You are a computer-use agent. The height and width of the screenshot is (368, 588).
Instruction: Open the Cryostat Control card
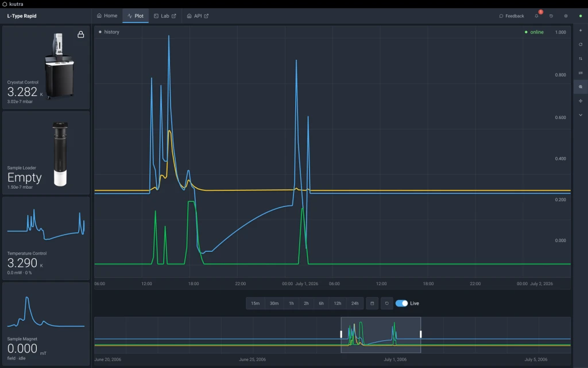(46, 67)
